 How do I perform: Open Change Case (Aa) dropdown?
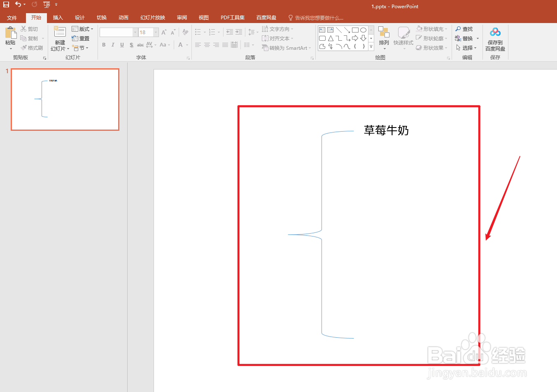165,45
